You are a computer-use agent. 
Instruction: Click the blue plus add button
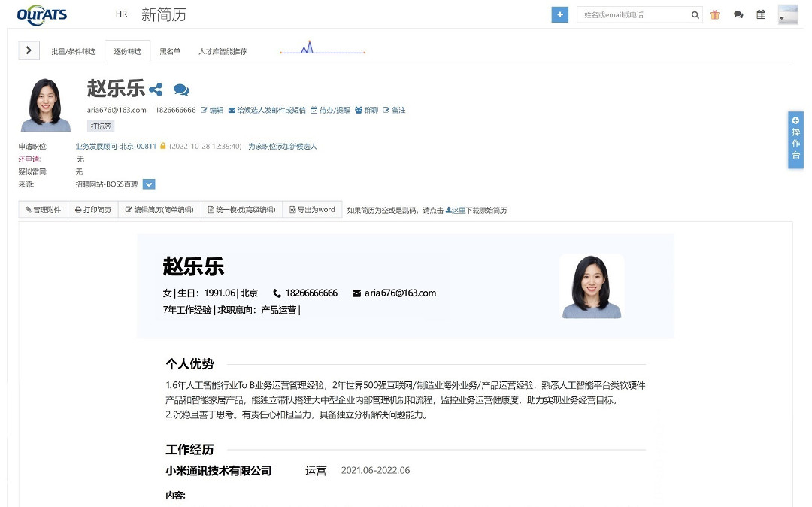pos(559,15)
